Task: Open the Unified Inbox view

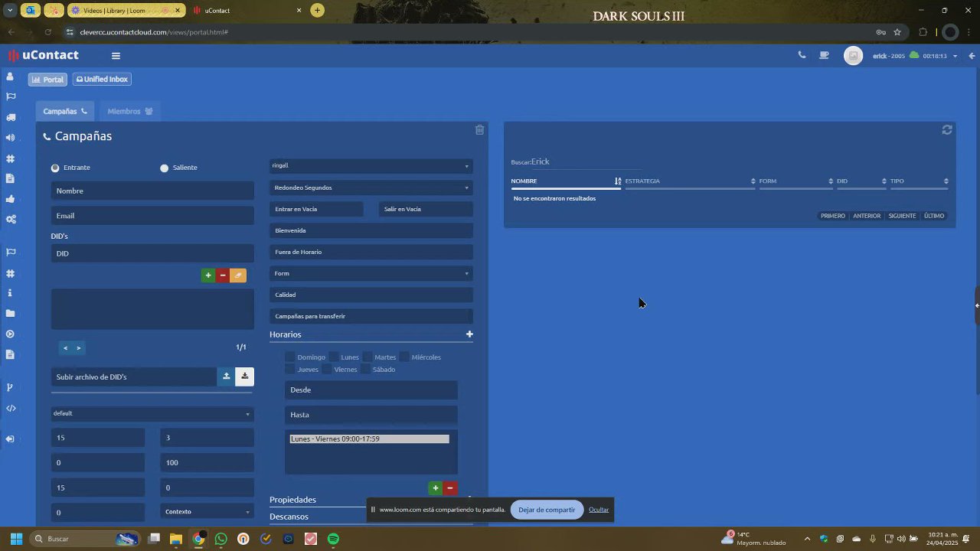Action: coord(102,80)
